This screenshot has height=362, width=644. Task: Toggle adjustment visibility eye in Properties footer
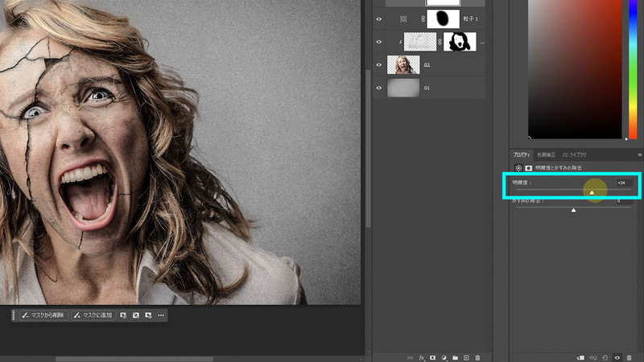click(x=617, y=358)
